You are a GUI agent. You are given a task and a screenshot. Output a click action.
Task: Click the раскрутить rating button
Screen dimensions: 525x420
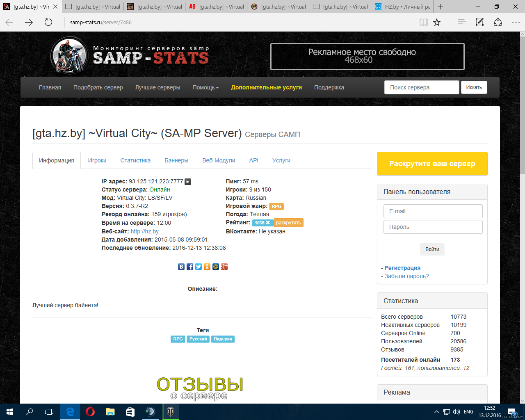coord(288,223)
